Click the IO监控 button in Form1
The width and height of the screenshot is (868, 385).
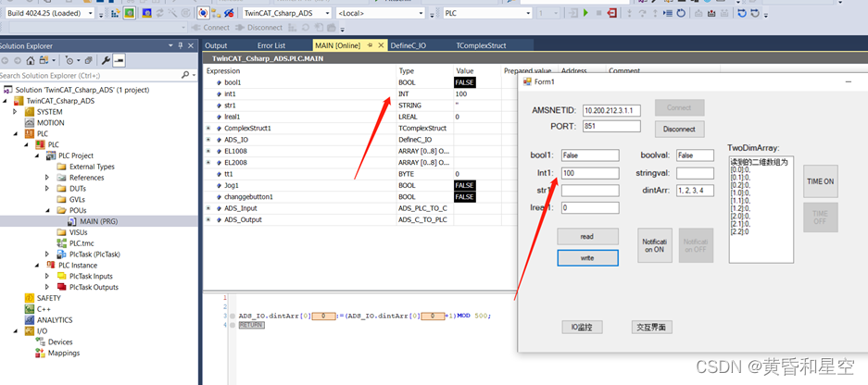[x=582, y=327]
